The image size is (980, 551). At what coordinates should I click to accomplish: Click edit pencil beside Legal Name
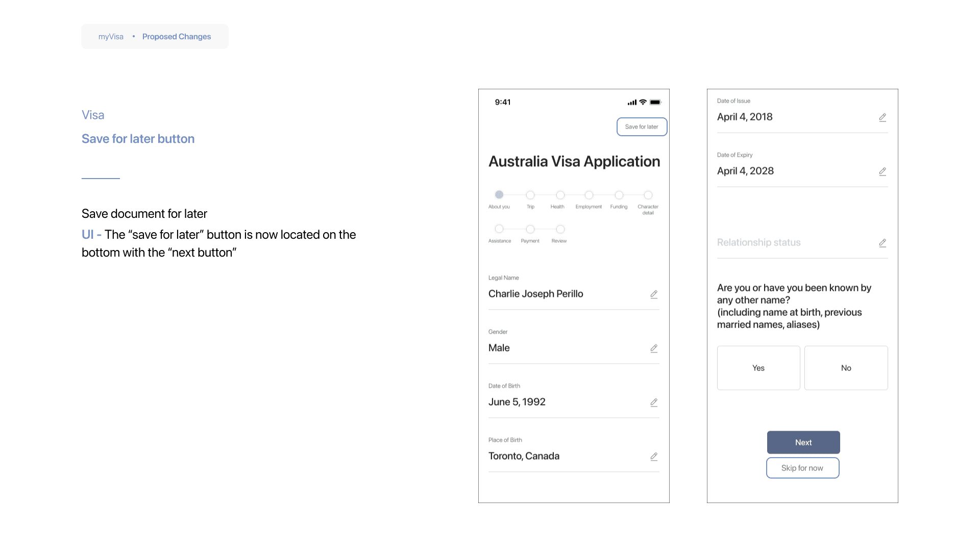click(654, 294)
